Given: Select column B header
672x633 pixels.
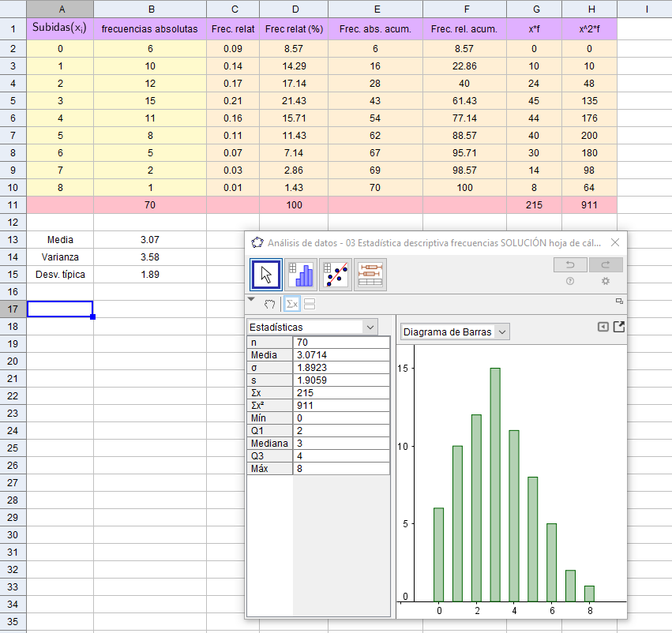Looking at the screenshot, I should pos(150,9).
